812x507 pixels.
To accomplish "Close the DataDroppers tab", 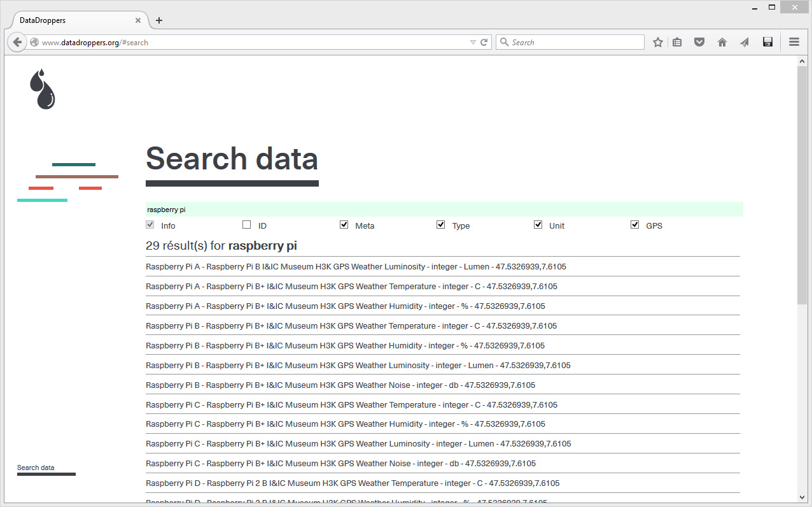I will pyautogui.click(x=138, y=20).
